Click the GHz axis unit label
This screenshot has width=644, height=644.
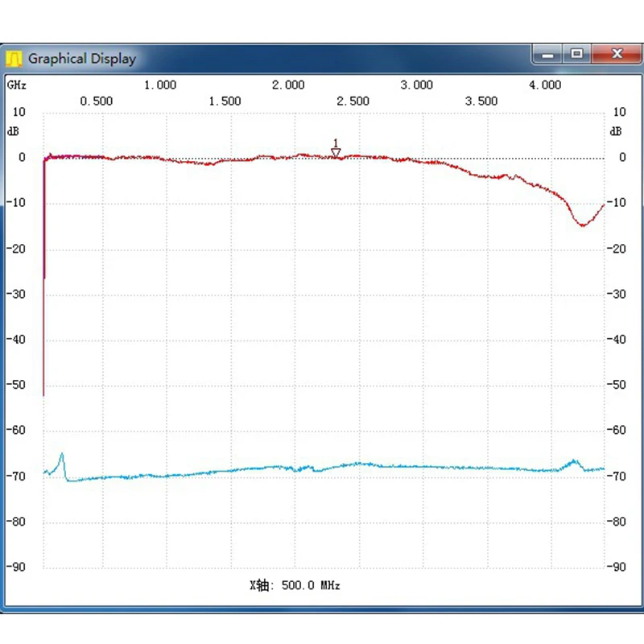(x=17, y=85)
